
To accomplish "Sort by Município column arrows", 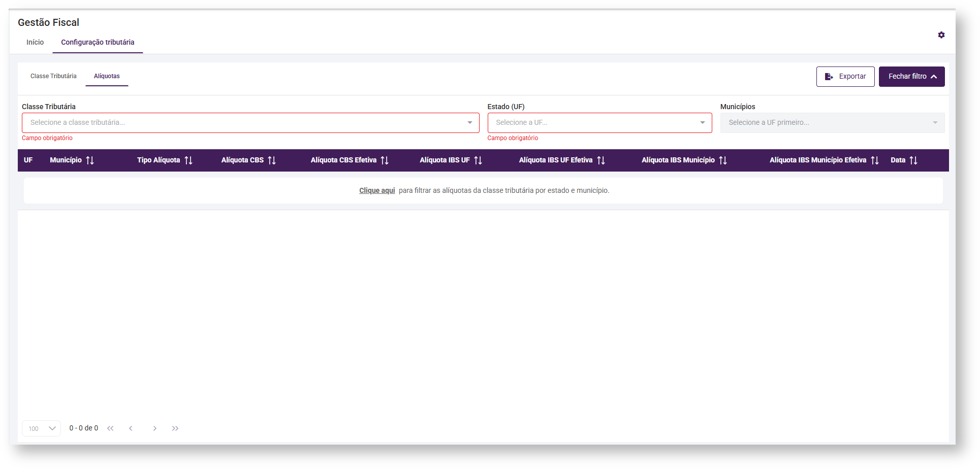I will [x=90, y=160].
